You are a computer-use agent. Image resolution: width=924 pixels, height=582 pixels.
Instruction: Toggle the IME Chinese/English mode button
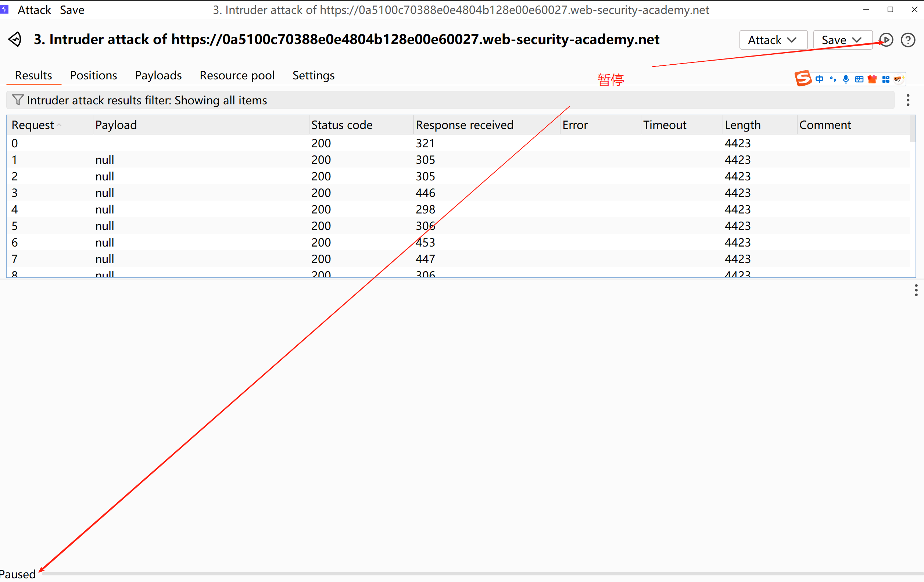(x=819, y=79)
